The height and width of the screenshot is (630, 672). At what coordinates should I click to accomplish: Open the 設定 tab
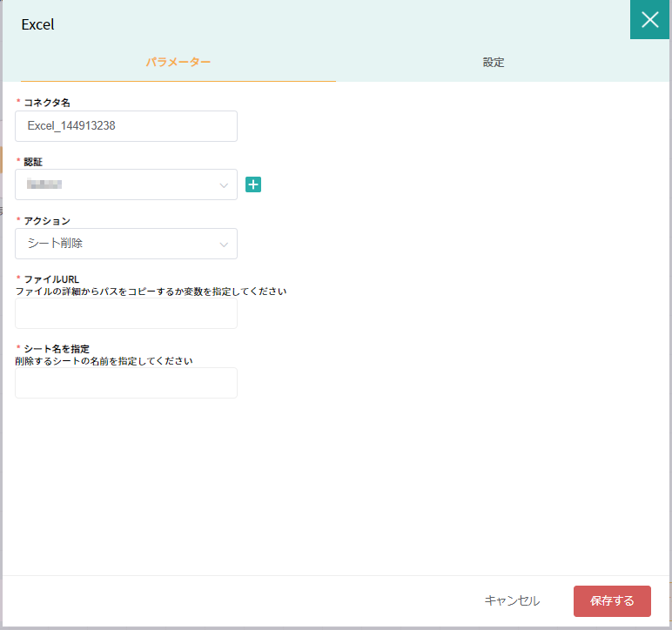[494, 63]
